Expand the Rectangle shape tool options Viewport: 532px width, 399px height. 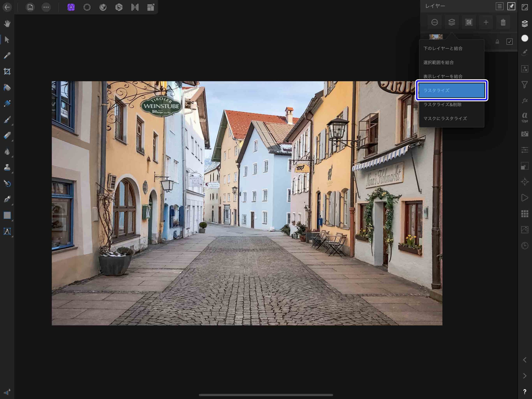click(12, 220)
